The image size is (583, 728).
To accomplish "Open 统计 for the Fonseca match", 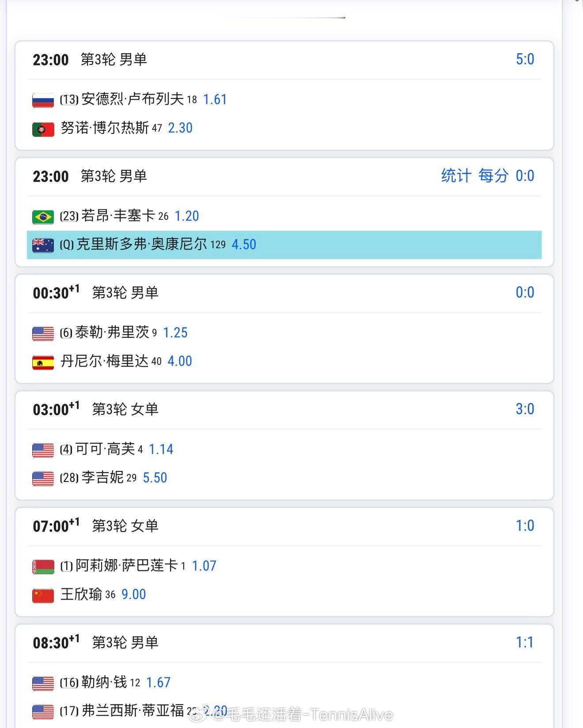I will [x=456, y=176].
